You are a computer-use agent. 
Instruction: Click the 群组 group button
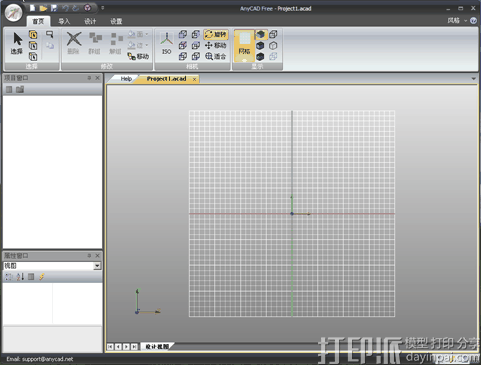click(95, 43)
